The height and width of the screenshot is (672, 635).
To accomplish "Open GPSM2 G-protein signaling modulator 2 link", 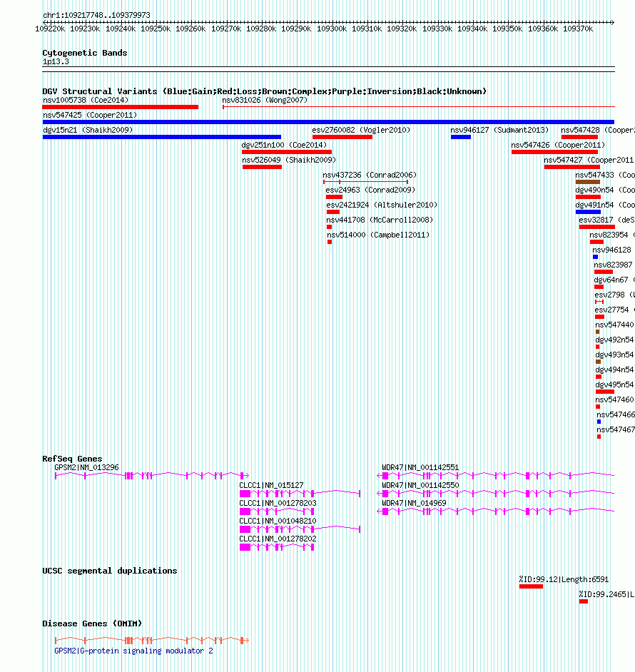I will click(x=133, y=651).
